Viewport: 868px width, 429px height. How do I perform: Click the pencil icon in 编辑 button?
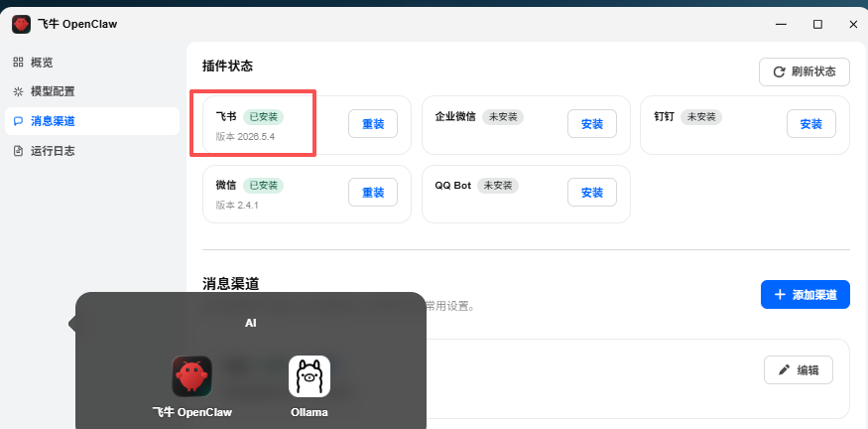pyautogui.click(x=784, y=369)
